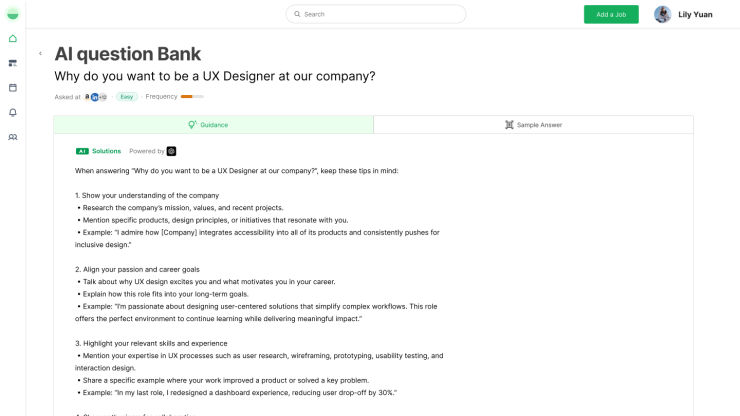This screenshot has width=740, height=416.
Task: Switch to the Sample Answer tab
Action: tap(533, 125)
